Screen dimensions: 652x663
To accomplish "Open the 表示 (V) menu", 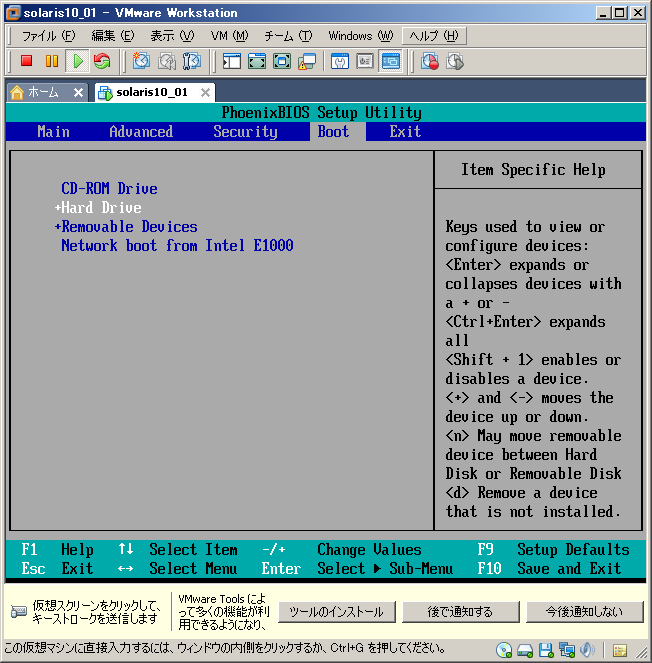I will [x=172, y=36].
